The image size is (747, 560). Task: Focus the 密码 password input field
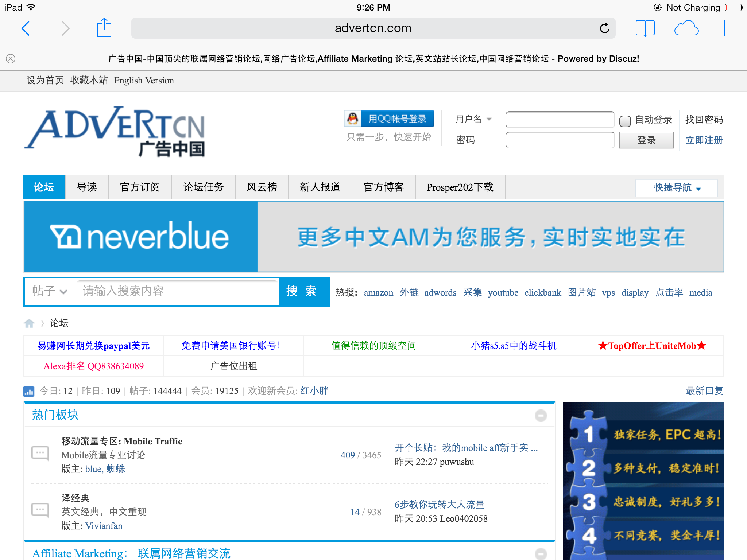(560, 140)
